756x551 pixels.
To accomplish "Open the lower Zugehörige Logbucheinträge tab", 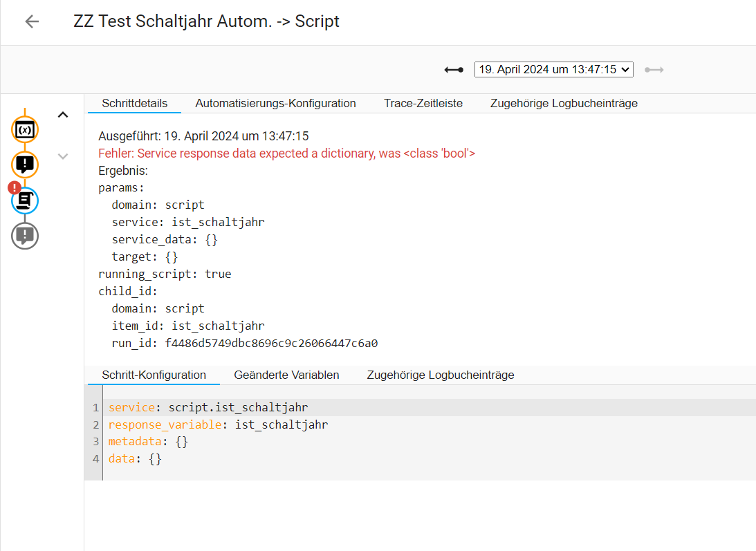I will click(440, 375).
